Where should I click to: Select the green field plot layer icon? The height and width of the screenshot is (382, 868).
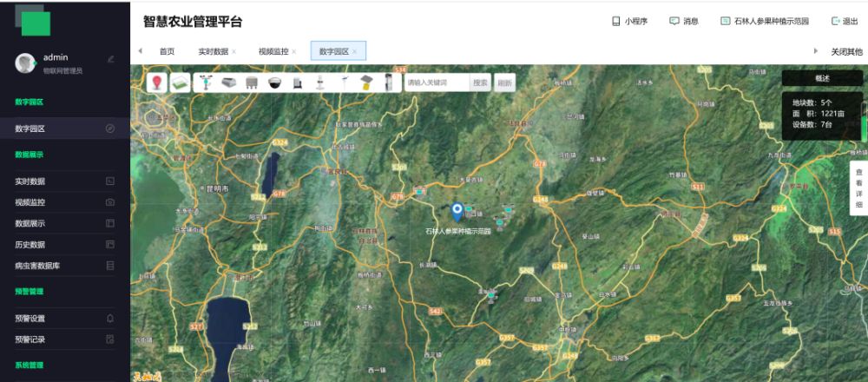tap(180, 82)
